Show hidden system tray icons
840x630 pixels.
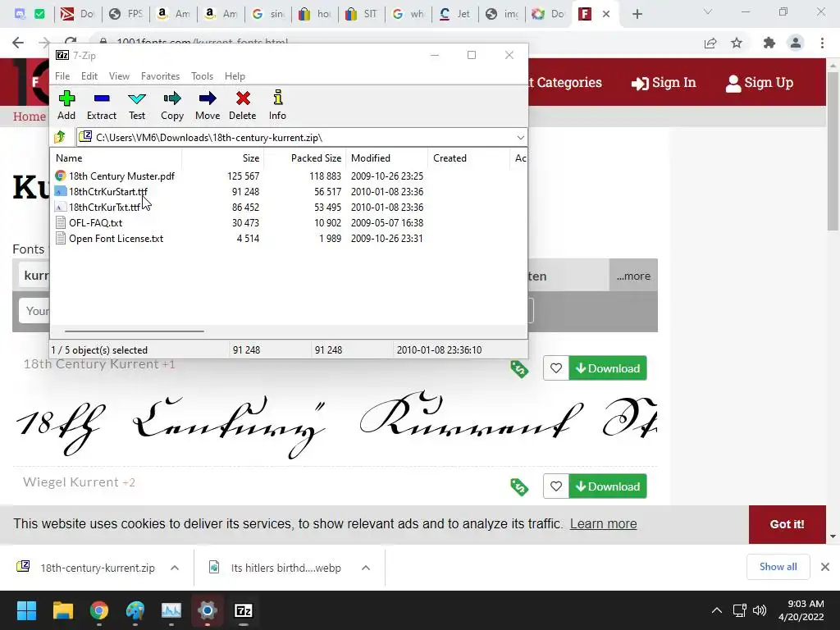pyautogui.click(x=716, y=610)
